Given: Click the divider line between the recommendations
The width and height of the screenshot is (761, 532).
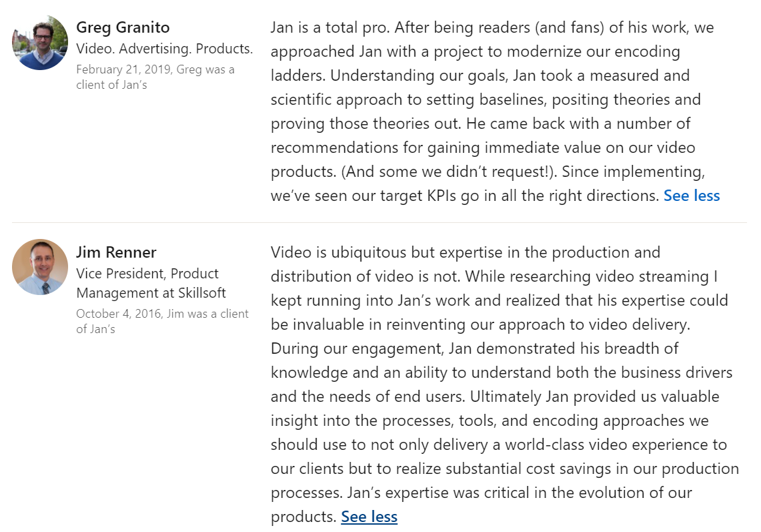Looking at the screenshot, I should point(380,222).
